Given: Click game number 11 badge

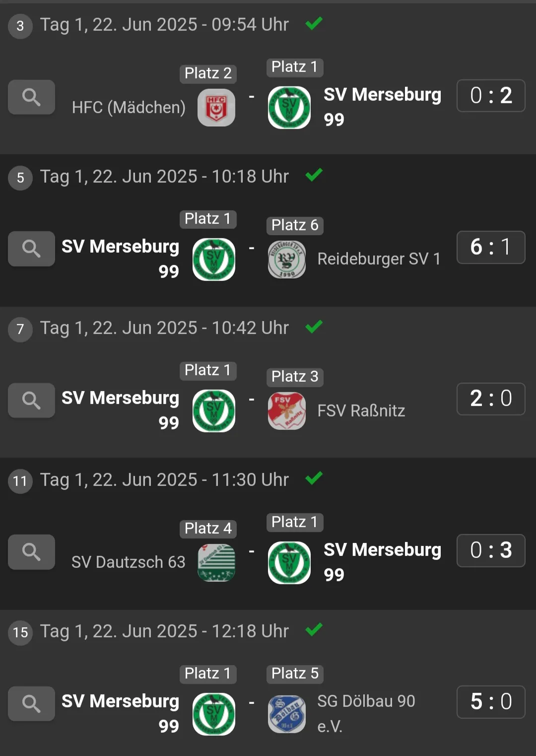Looking at the screenshot, I should [20, 481].
